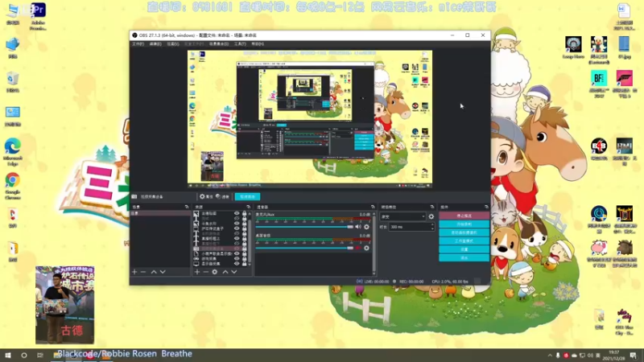Toggle visibility eye for 游戏采集 source
The height and width of the screenshot is (362, 644).
[x=237, y=258]
